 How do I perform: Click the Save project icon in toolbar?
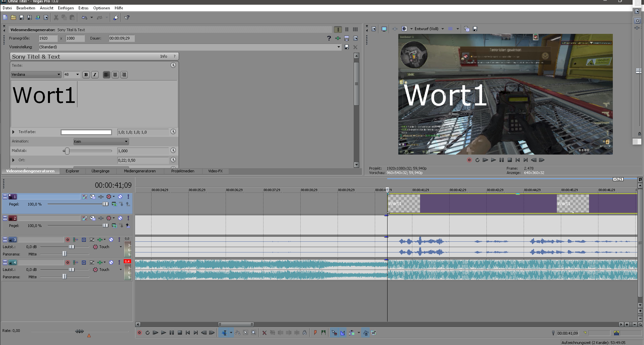pos(21,17)
